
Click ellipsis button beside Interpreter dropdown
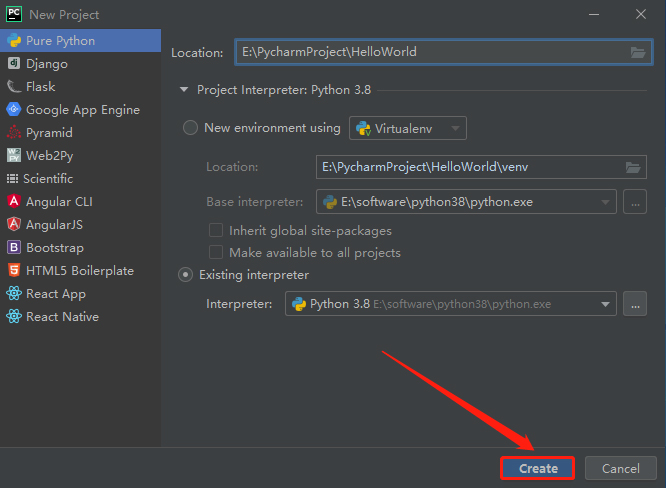click(x=635, y=304)
